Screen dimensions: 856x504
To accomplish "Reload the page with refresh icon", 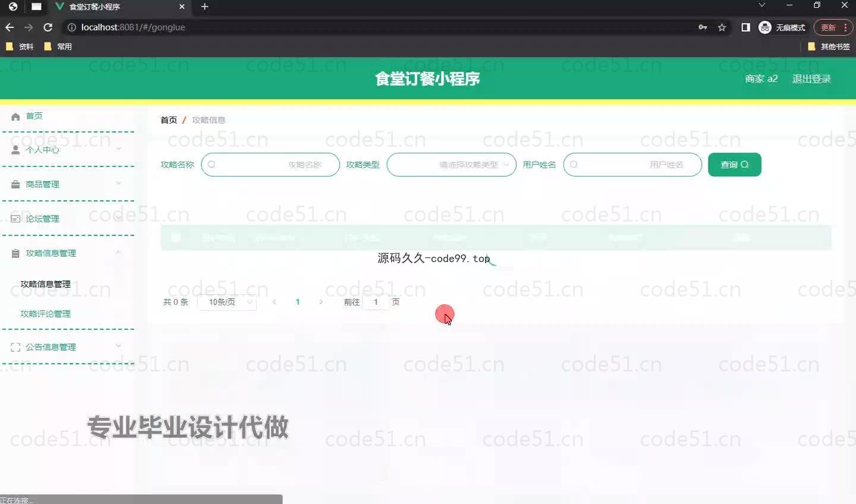I will tap(48, 27).
